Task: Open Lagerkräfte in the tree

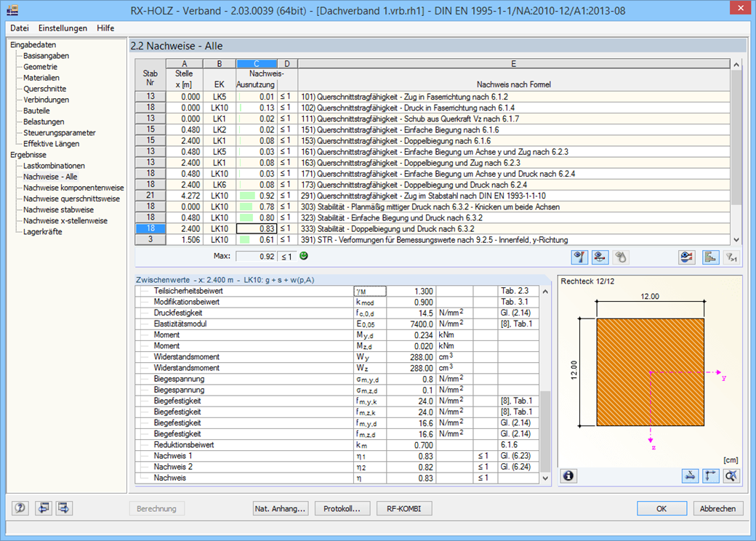Action: [42, 232]
